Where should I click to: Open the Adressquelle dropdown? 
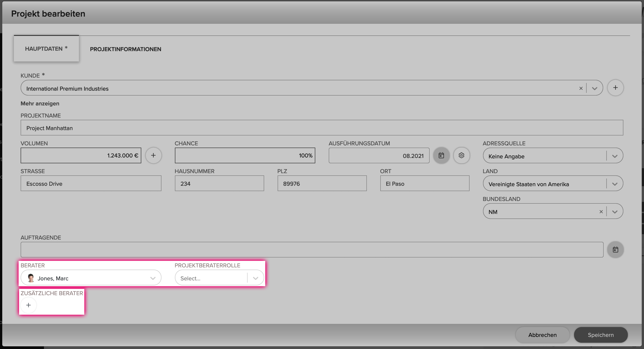(x=553, y=156)
